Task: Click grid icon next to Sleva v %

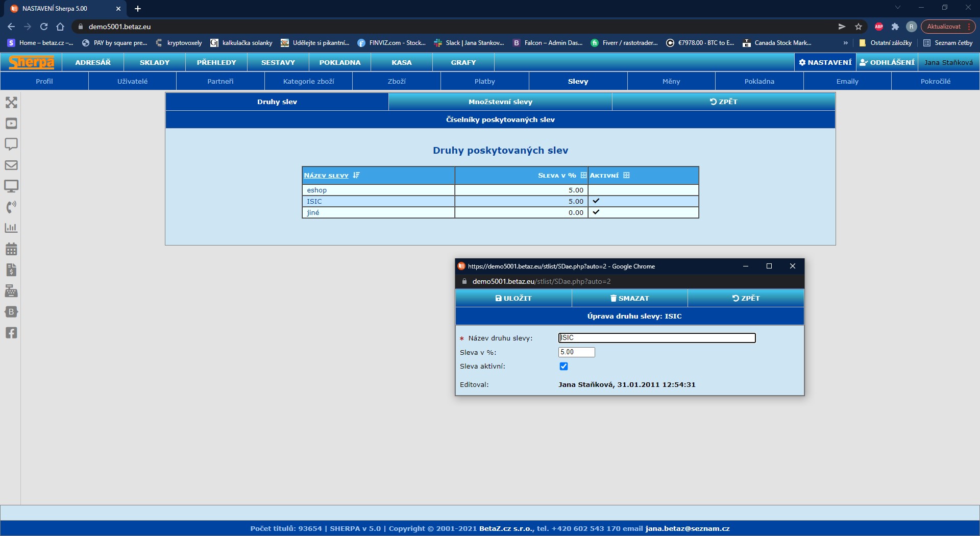Action: click(x=583, y=176)
